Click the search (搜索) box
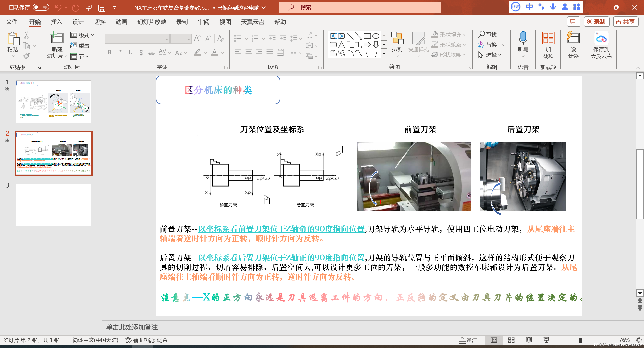The width and height of the screenshot is (644, 348). click(360, 8)
